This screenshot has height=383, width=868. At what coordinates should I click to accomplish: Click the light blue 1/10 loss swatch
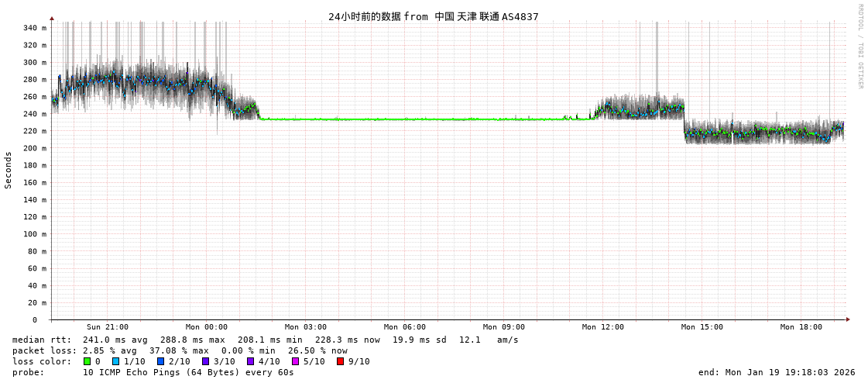[115, 361]
